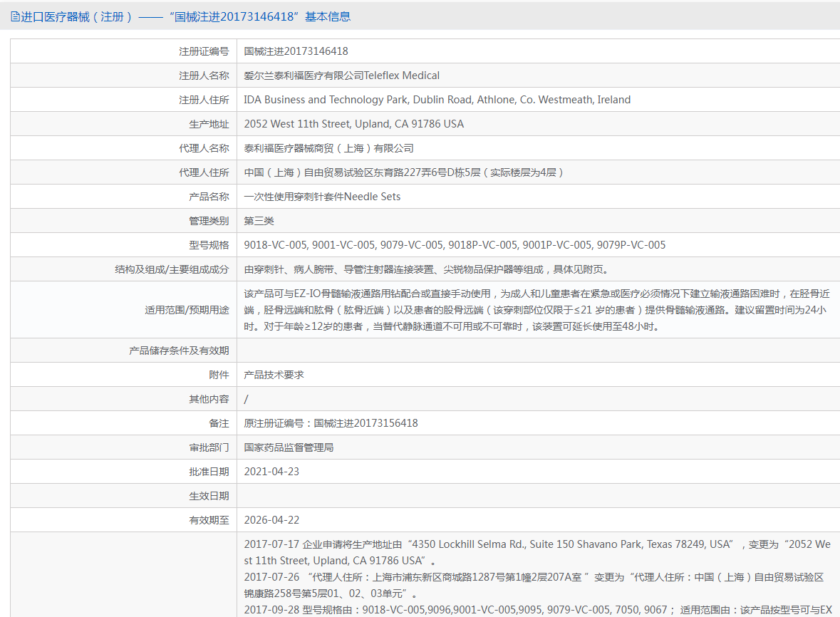Select the 2017-09-28 型号规格 change entry
The width and height of the screenshot is (840, 617).
(x=538, y=609)
